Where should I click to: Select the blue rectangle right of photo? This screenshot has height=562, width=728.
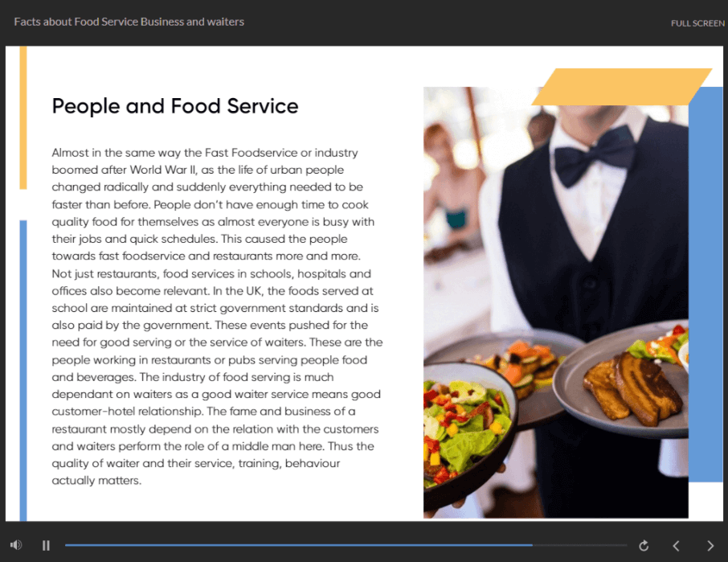tap(706, 285)
